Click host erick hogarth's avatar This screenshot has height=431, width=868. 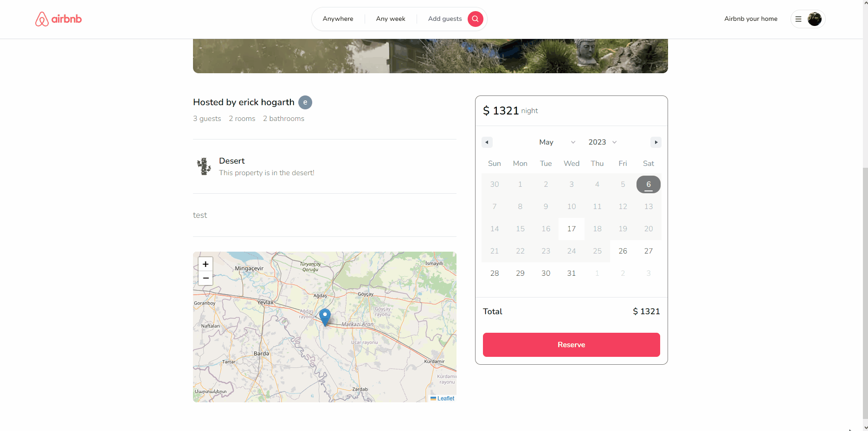click(305, 102)
